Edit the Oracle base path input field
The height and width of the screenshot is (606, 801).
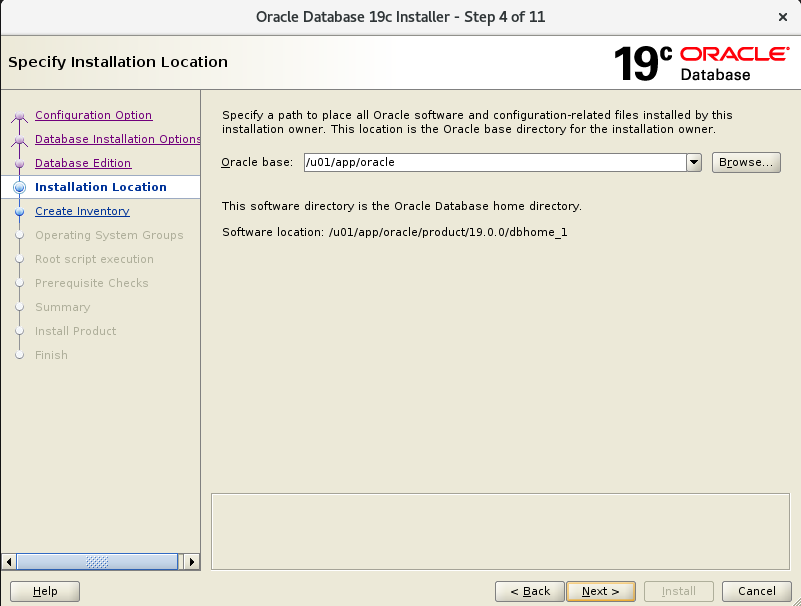(x=495, y=162)
